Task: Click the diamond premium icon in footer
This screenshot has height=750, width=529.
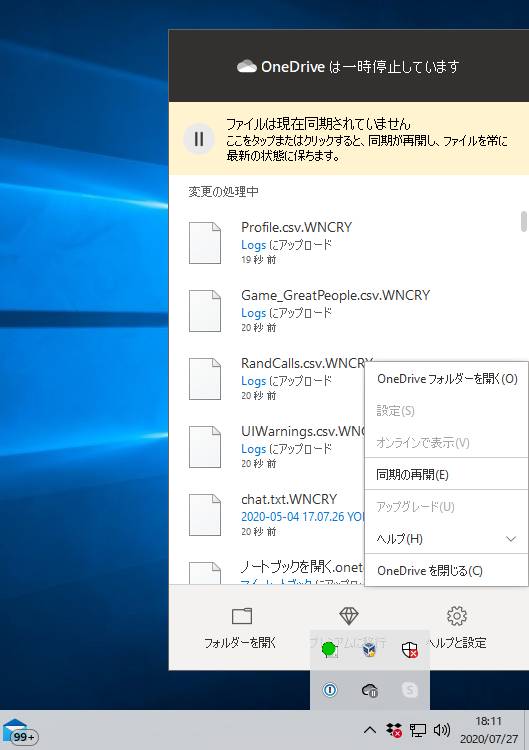Action: [x=349, y=616]
